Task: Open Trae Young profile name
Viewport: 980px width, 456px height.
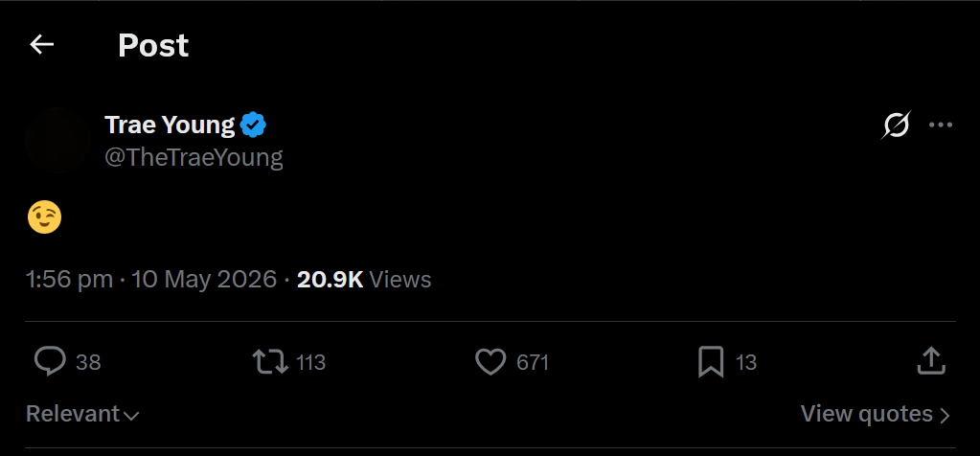Action: click(x=170, y=125)
